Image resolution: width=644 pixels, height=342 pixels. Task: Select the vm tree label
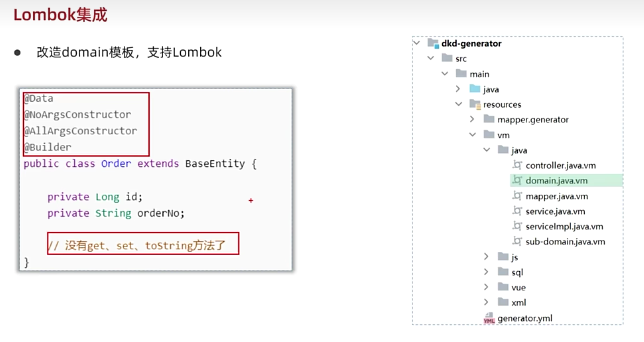tap(503, 135)
